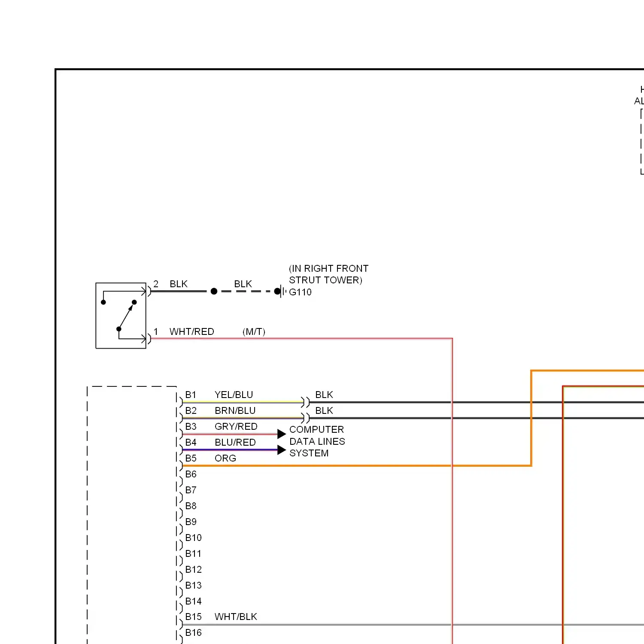This screenshot has height=644, width=644.
Task: Select the WHT/RED wire label
Action: 192,331
